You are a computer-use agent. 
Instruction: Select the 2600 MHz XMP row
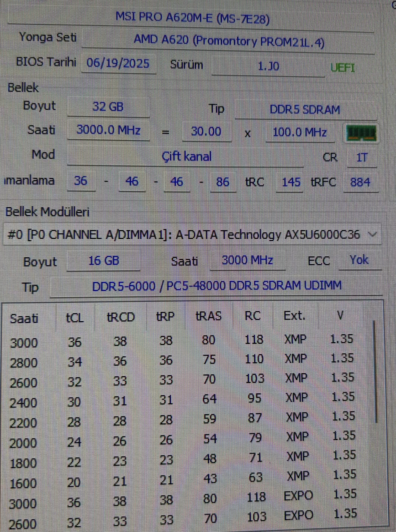tap(182, 380)
